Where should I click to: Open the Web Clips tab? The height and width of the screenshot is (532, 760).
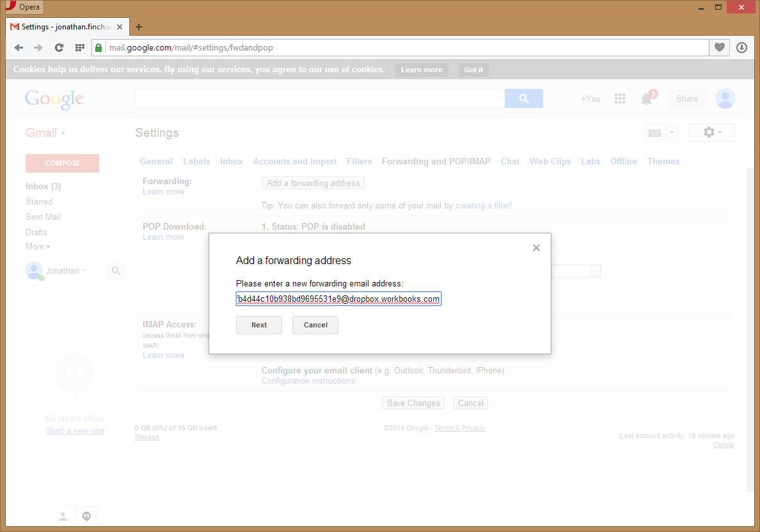coord(550,161)
